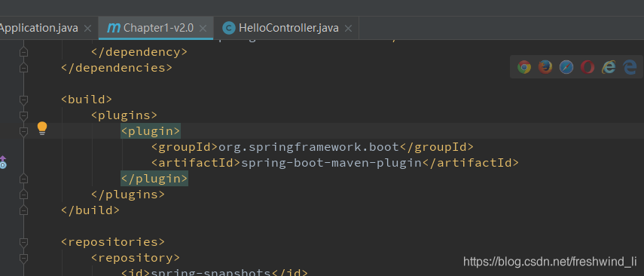
Task: Click the spring-boot-maven-plugin artifactId value
Action: click(331, 163)
